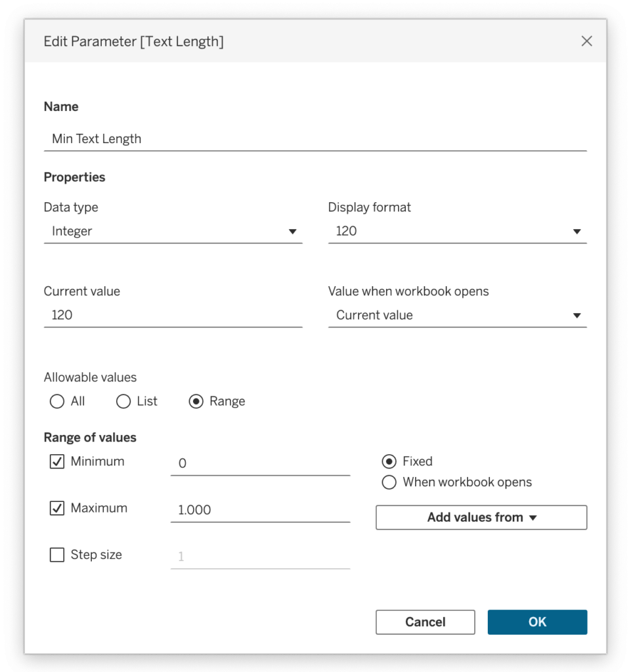Choose the Range allowable values option
The width and height of the screenshot is (631, 672).
coord(196,402)
